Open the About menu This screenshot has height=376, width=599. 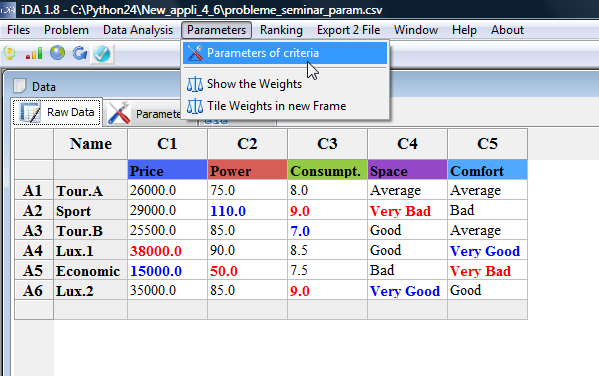(x=507, y=30)
